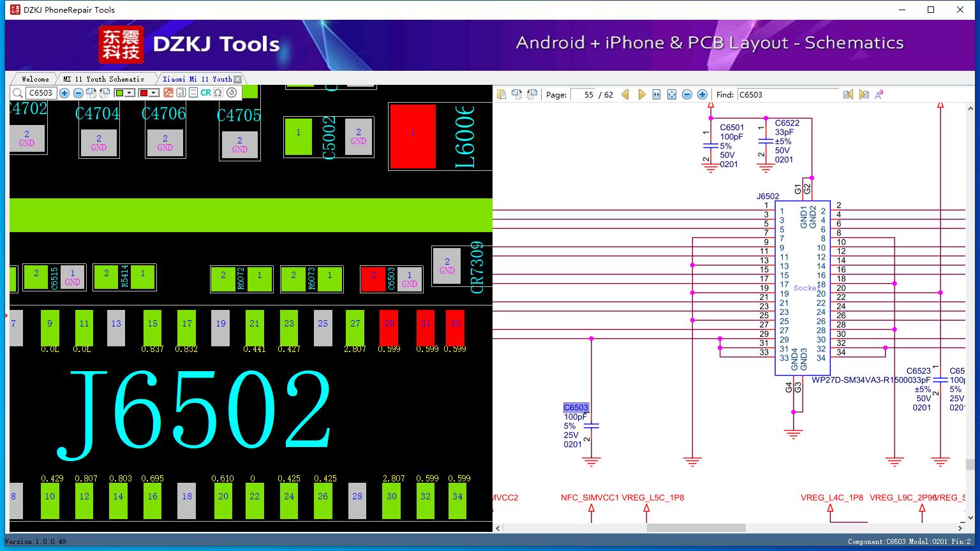Click J6502 connector pad 34

(457, 501)
